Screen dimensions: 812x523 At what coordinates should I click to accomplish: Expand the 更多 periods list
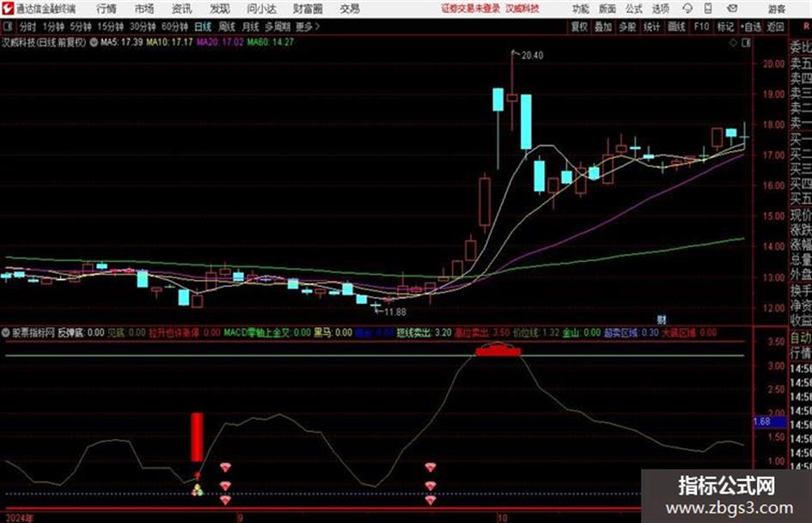tap(308, 27)
